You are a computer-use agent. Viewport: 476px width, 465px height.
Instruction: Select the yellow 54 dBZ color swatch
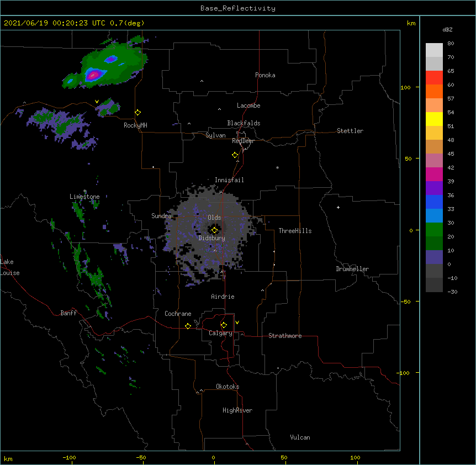pyautogui.click(x=434, y=119)
